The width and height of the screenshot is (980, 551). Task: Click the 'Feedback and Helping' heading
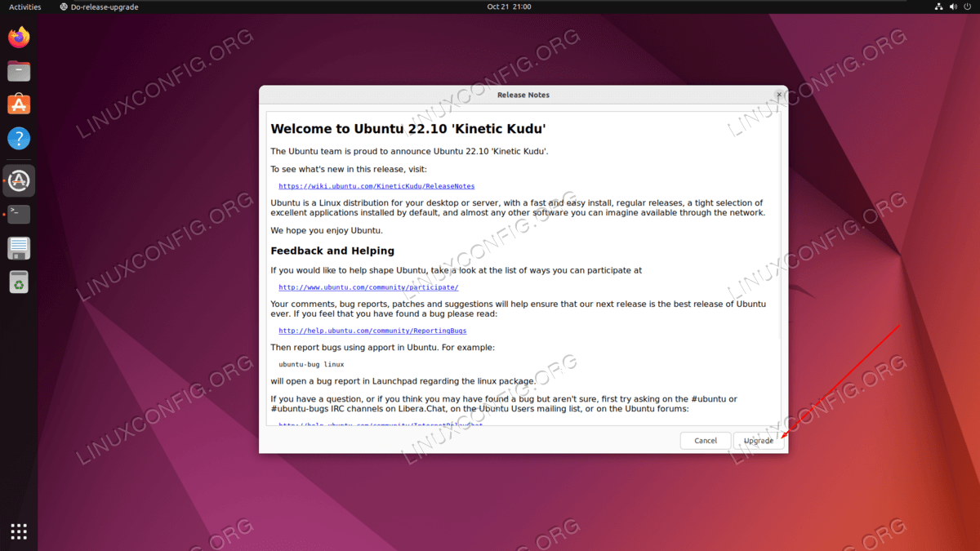tap(332, 251)
